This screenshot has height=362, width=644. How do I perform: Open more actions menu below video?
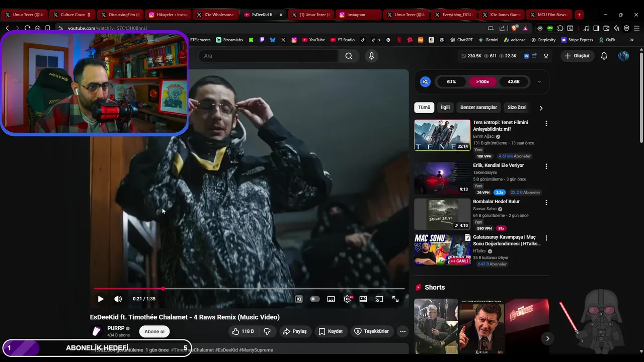click(x=403, y=331)
